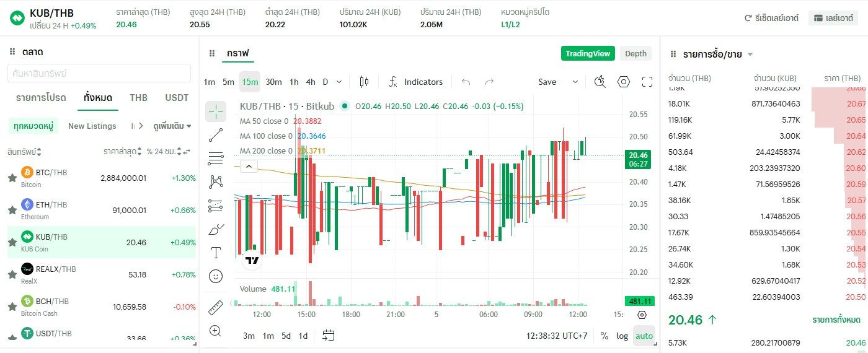Collapse the indicator legend with chevron
Image resolution: width=868 pixels, height=353 pixels.
(x=248, y=166)
